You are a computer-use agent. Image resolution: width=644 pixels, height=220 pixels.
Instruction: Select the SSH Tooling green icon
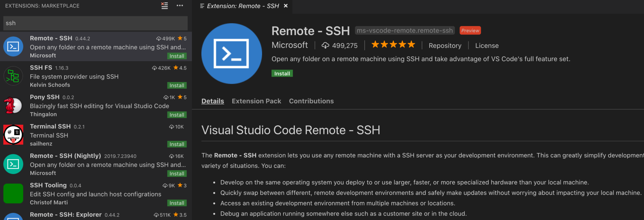tap(13, 193)
